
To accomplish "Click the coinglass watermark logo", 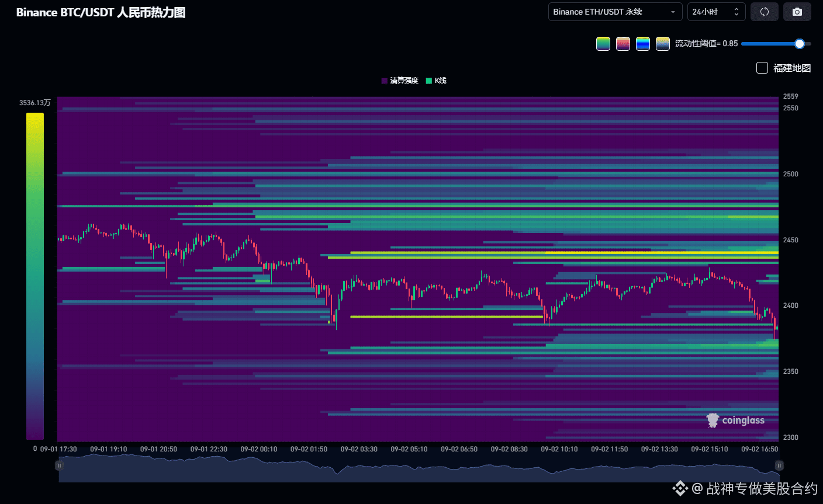I will click(x=735, y=420).
